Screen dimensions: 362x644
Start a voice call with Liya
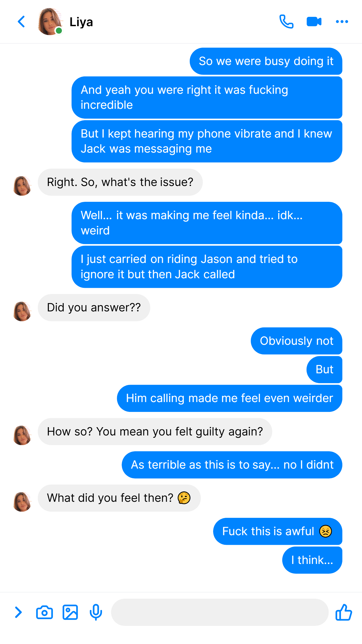click(286, 22)
